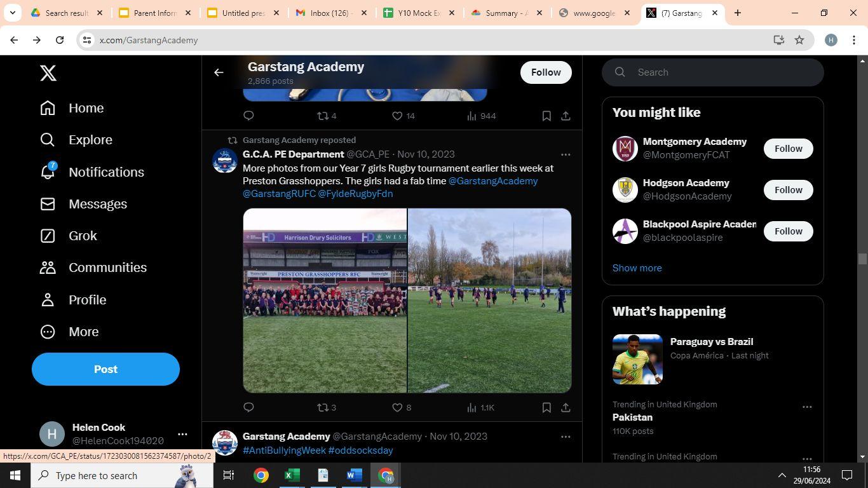Bookmark the post with 944 views
This screenshot has width=868, height=488.
point(546,116)
